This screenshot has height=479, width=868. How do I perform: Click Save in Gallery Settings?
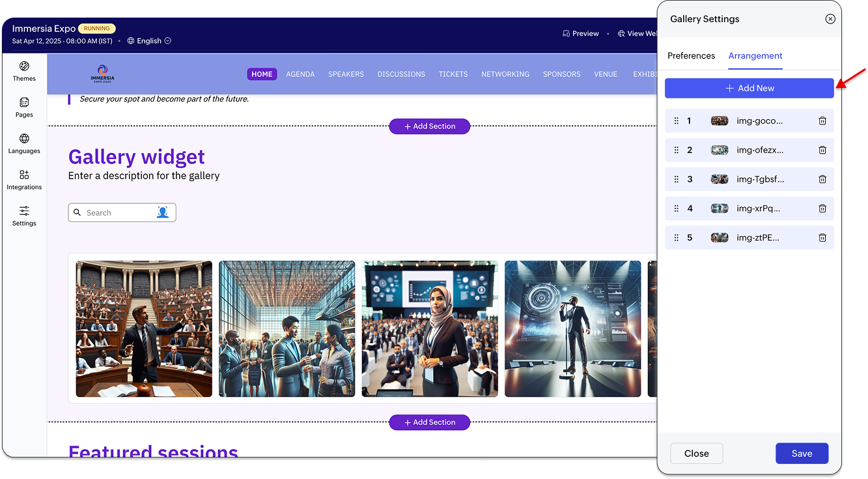click(x=802, y=454)
